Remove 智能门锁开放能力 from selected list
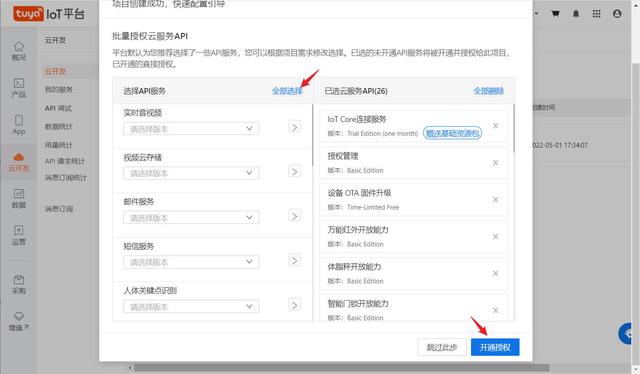 [x=496, y=310]
